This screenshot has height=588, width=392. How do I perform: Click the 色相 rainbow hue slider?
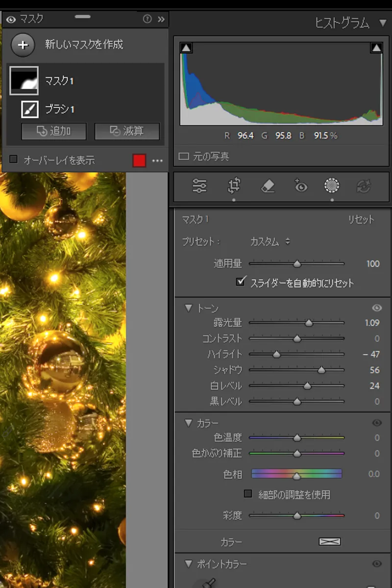pos(296,474)
